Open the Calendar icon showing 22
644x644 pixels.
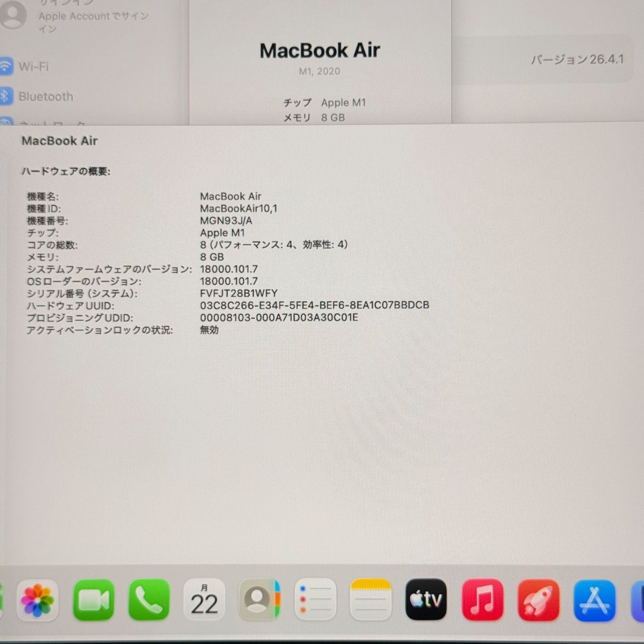[204, 600]
